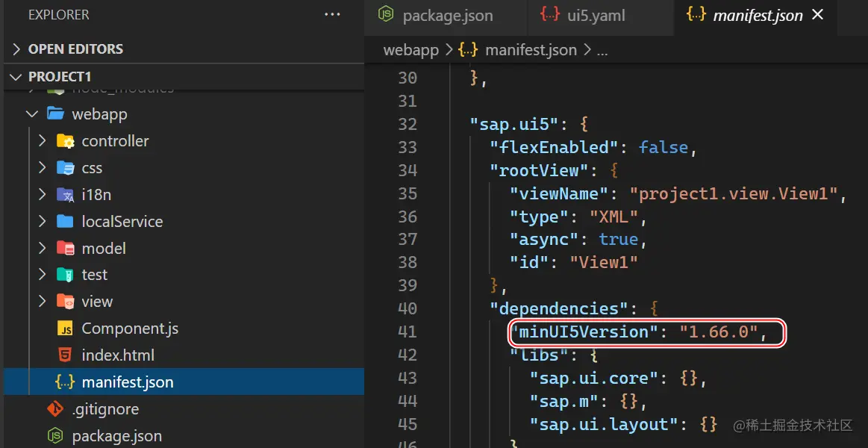Click the Node icon on package.json tab
Viewport: 868px width, 448px height.
click(x=385, y=16)
